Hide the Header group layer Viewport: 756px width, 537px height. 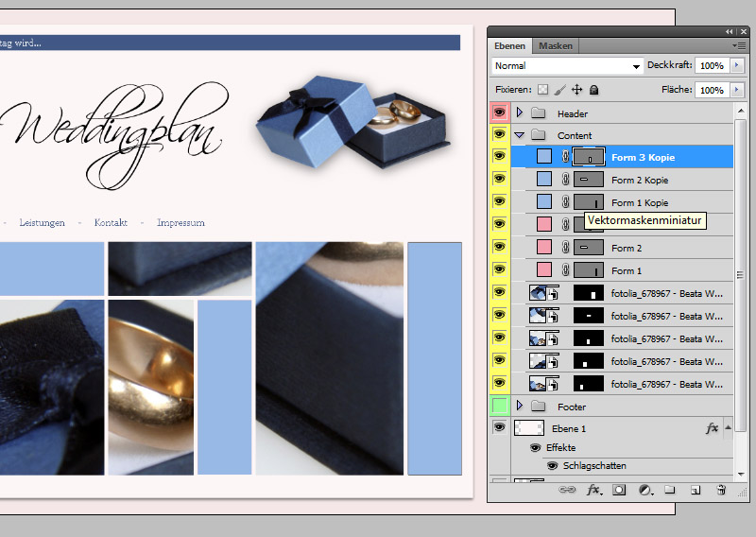[499, 113]
